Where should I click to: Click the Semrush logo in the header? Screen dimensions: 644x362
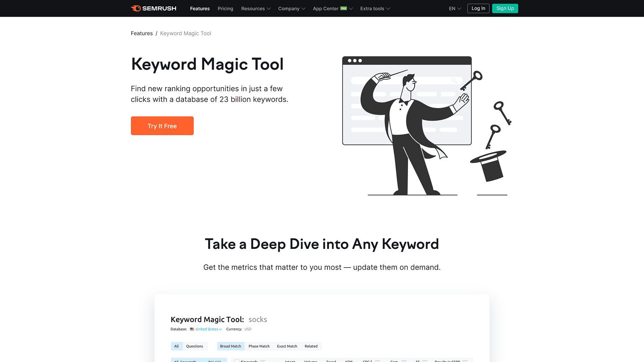[x=153, y=8]
